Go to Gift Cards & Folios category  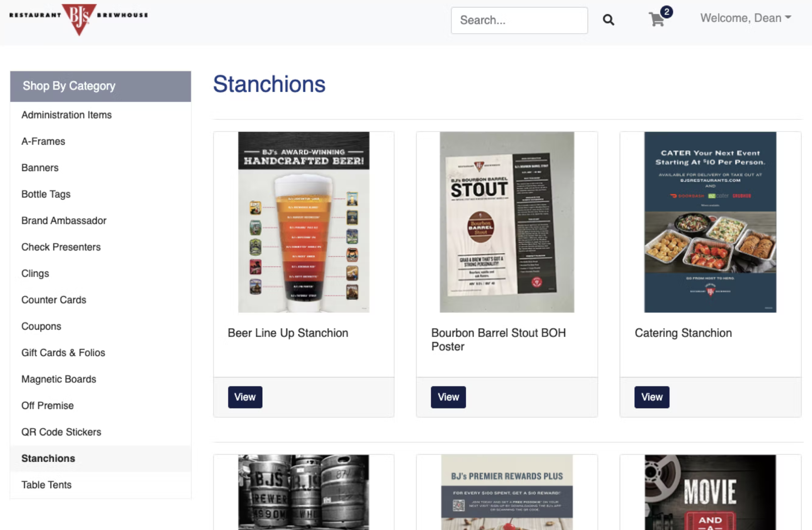(x=63, y=353)
